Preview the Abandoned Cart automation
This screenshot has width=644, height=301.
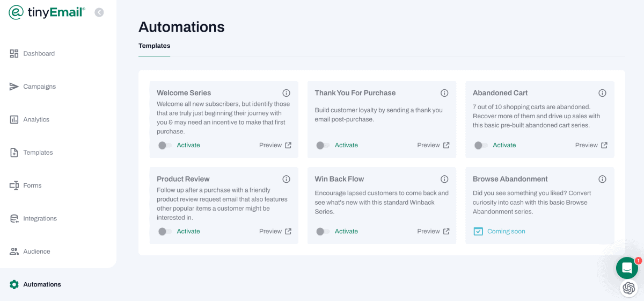pyautogui.click(x=591, y=145)
